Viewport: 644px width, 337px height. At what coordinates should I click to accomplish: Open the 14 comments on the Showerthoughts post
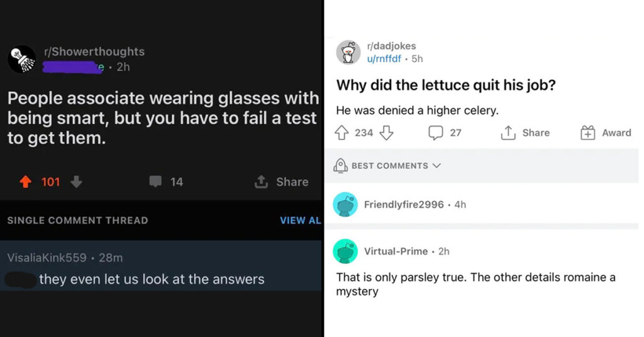coord(166,182)
